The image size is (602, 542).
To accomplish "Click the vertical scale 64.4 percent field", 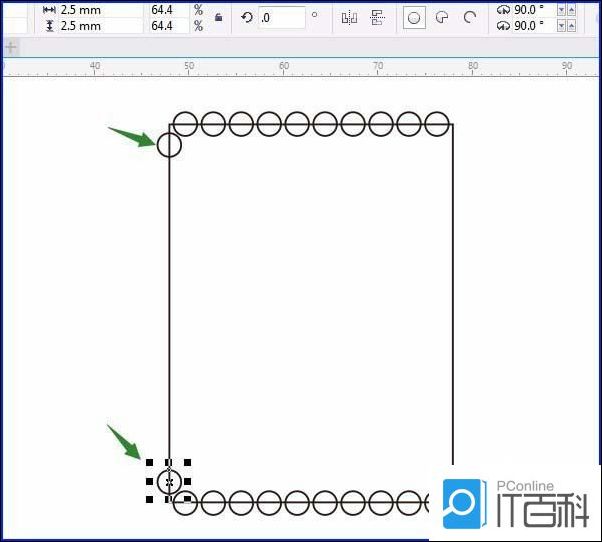I will click(169, 26).
